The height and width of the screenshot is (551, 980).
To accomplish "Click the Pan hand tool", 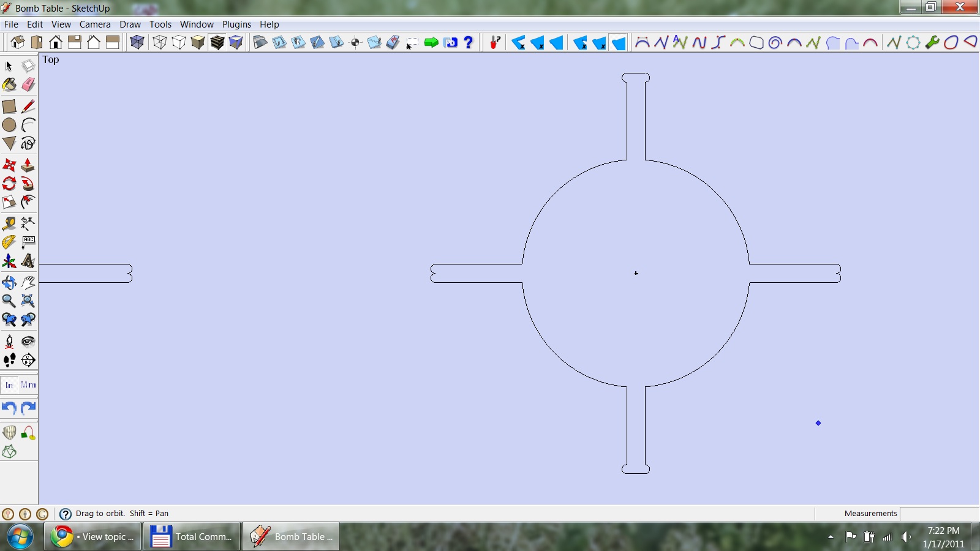I will [28, 282].
